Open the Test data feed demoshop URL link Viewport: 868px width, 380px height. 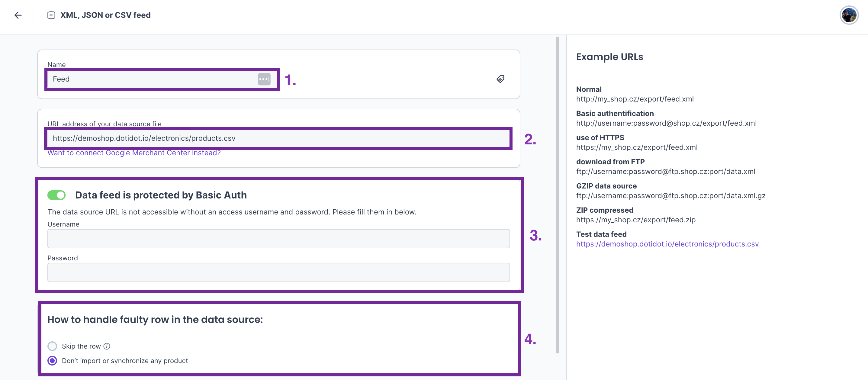click(667, 244)
